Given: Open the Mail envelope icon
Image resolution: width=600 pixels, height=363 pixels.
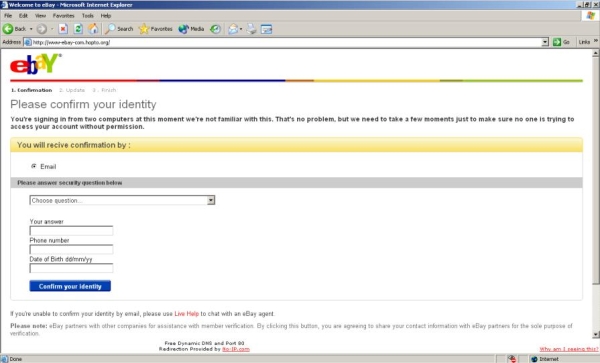Looking at the screenshot, I should 233,29.
